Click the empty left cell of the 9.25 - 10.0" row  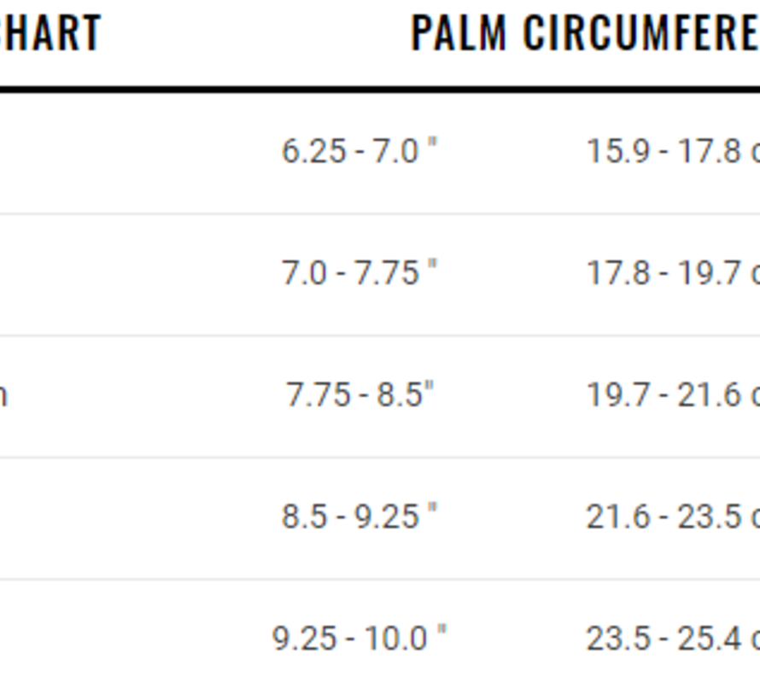102,638
